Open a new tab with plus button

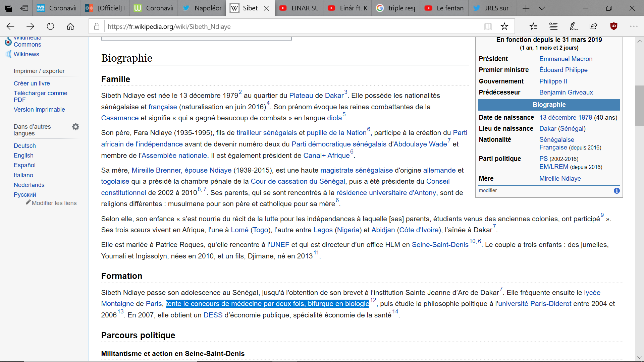click(526, 8)
